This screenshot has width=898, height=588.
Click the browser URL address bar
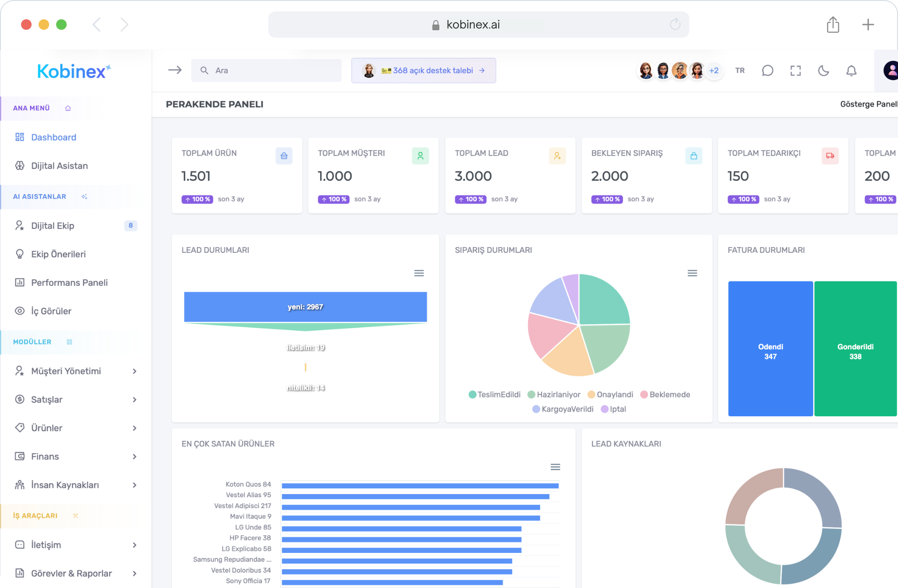pos(478,25)
